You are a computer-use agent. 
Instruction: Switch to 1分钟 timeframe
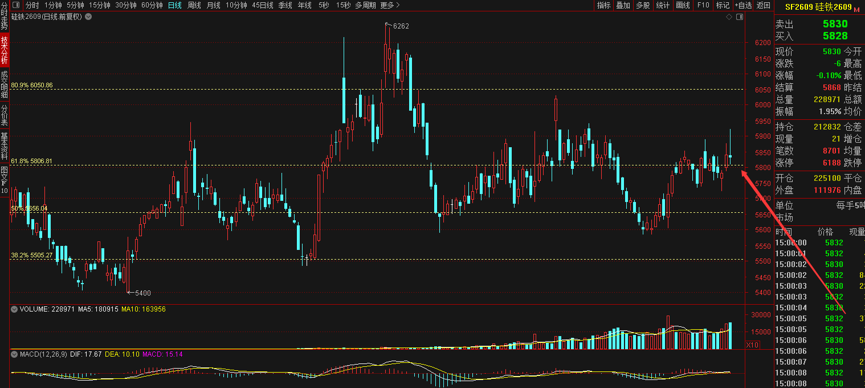point(54,6)
